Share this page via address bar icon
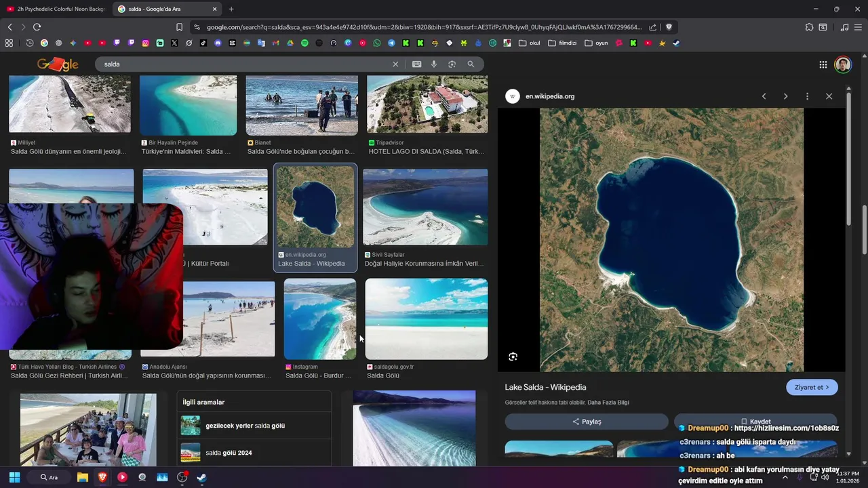868x488 pixels. click(x=652, y=27)
